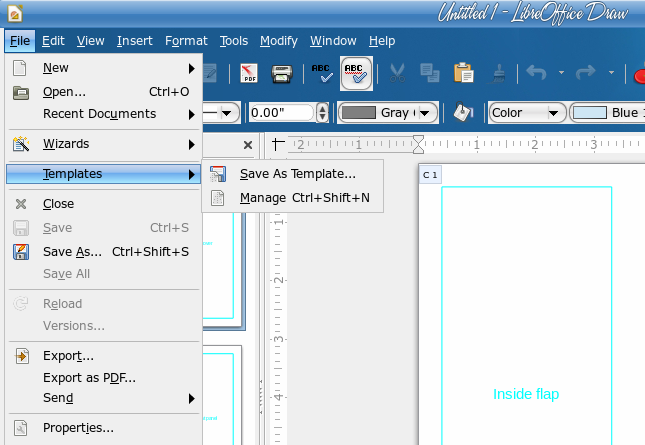645x445 pixels.
Task: Choose Open... from File menu
Action: pyautogui.click(x=103, y=92)
